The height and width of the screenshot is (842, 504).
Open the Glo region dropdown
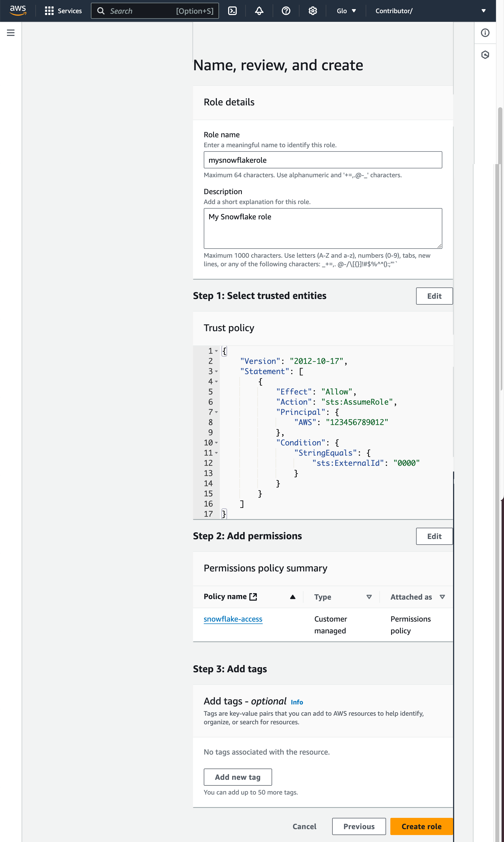pos(346,10)
